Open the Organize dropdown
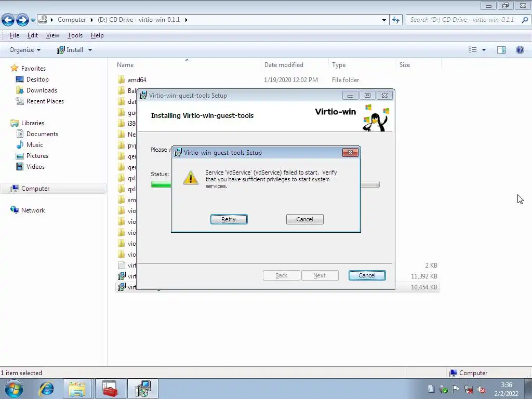532x399 pixels. point(25,50)
